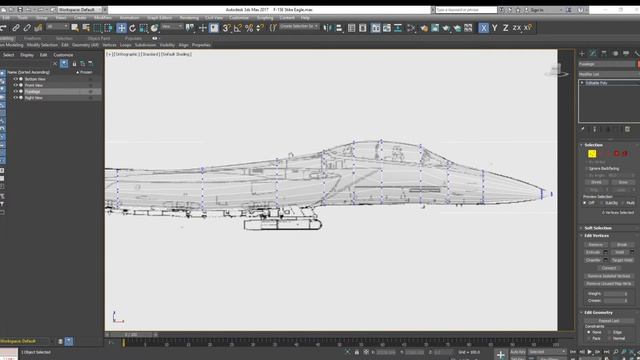Toggle visibility of Bottom View object
This screenshot has width=640, height=360.
16,79
